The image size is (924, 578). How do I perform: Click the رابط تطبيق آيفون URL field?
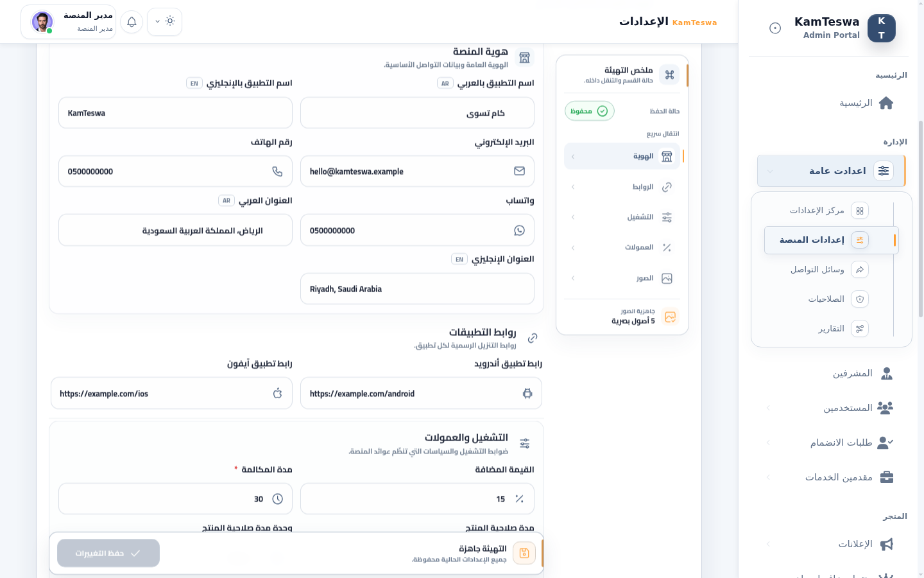point(171,394)
